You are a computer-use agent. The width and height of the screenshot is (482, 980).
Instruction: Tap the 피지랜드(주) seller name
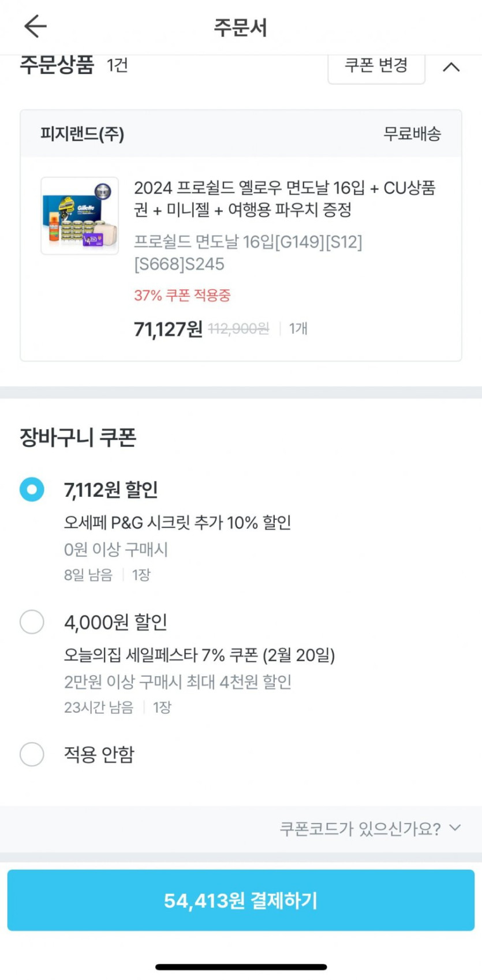point(82,134)
